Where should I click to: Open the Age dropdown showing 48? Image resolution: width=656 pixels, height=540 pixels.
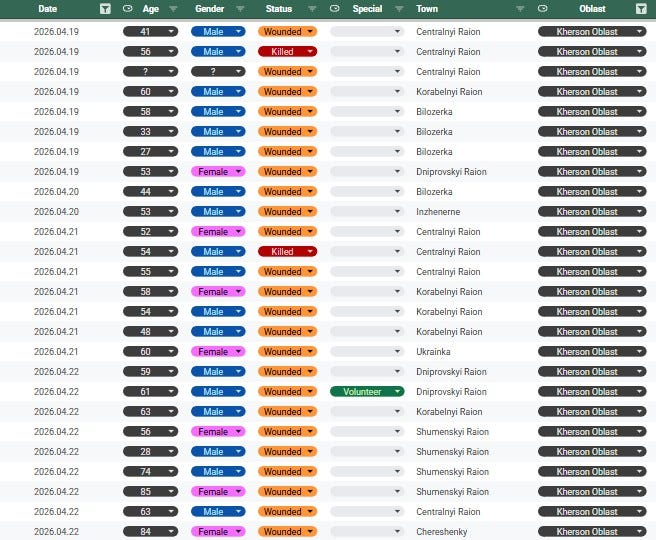click(x=151, y=332)
